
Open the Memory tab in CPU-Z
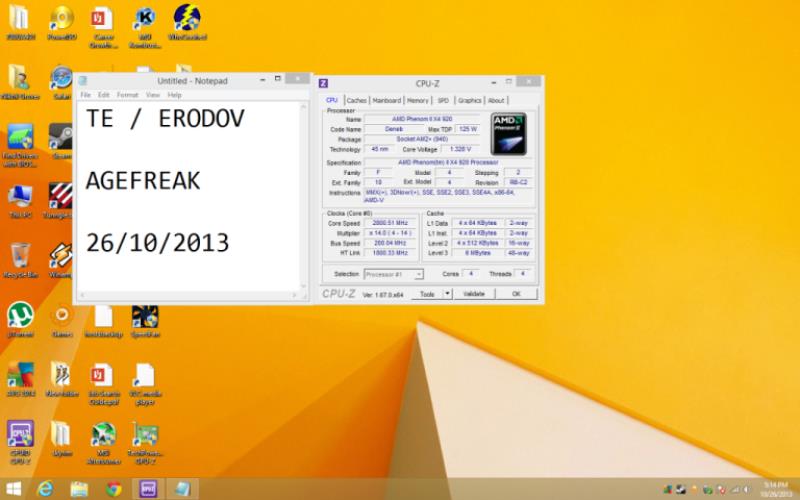(x=418, y=100)
